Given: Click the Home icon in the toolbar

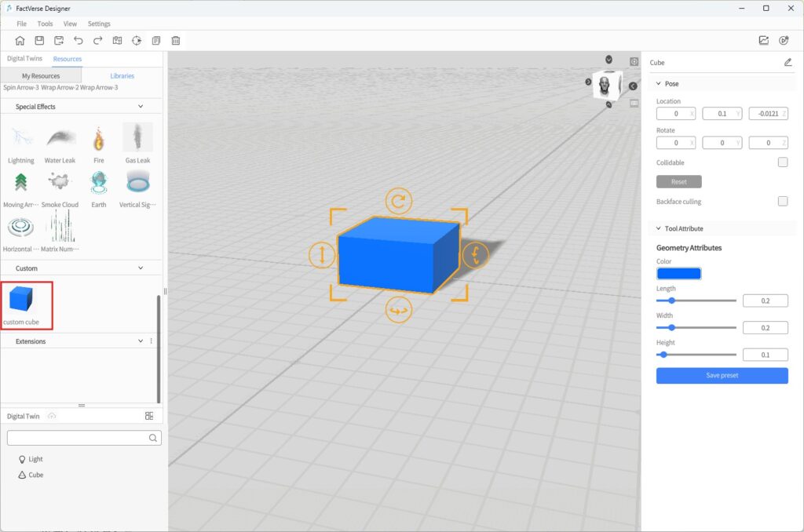Looking at the screenshot, I should click(x=20, y=41).
